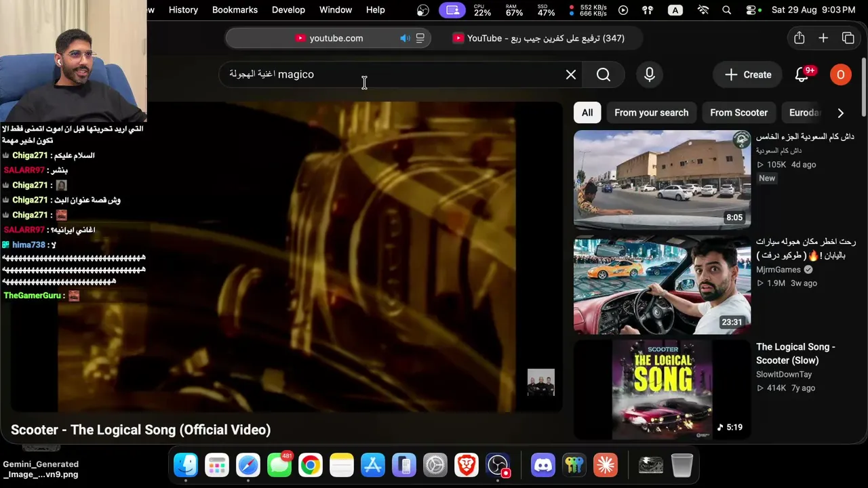Click the SSD 47% menu bar stat
The width and height of the screenshot is (868, 488).
[x=546, y=10]
